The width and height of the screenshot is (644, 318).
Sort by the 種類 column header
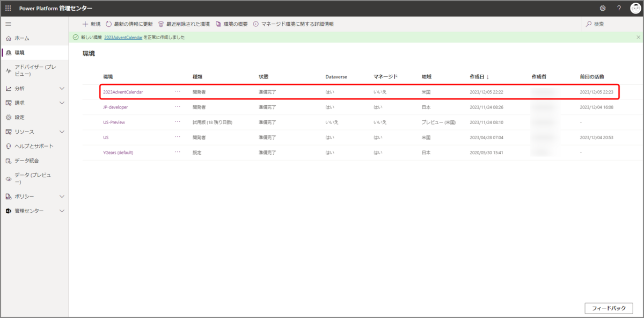pos(197,77)
